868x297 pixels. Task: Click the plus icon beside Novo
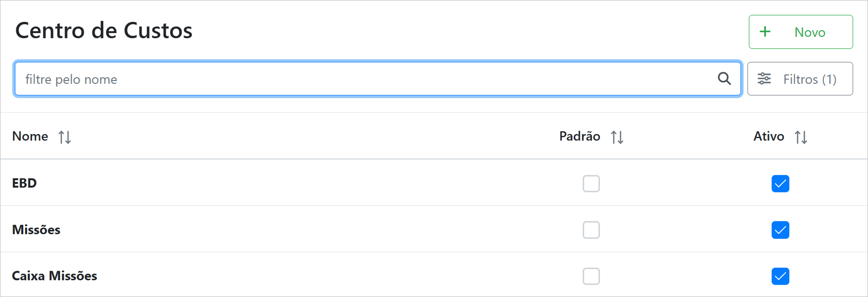pos(765,32)
